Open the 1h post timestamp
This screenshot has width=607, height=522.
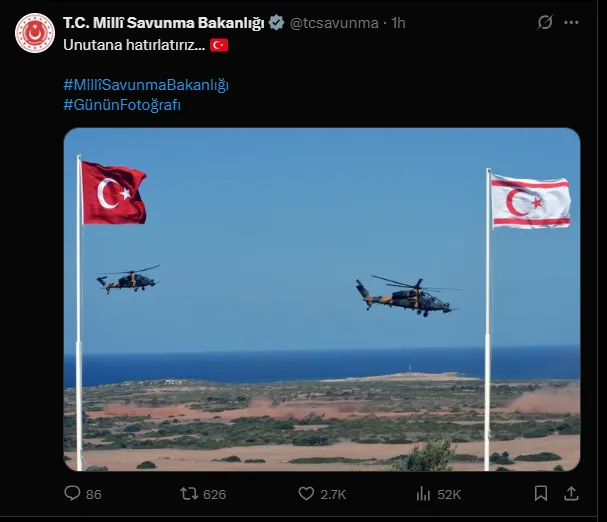click(398, 23)
